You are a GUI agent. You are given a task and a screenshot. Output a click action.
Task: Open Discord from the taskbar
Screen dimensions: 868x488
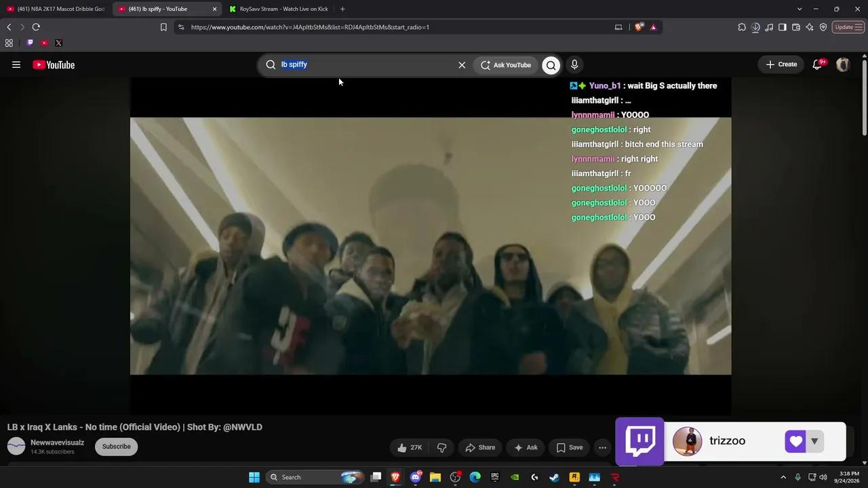416,477
